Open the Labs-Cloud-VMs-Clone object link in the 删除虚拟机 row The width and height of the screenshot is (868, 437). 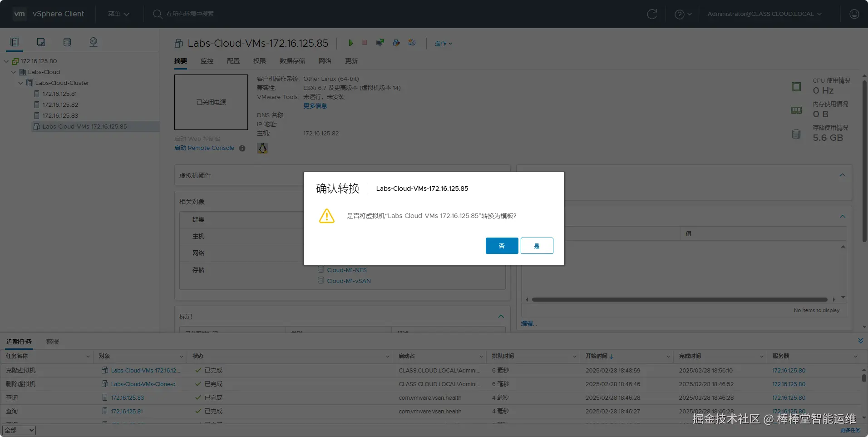pyautogui.click(x=145, y=384)
